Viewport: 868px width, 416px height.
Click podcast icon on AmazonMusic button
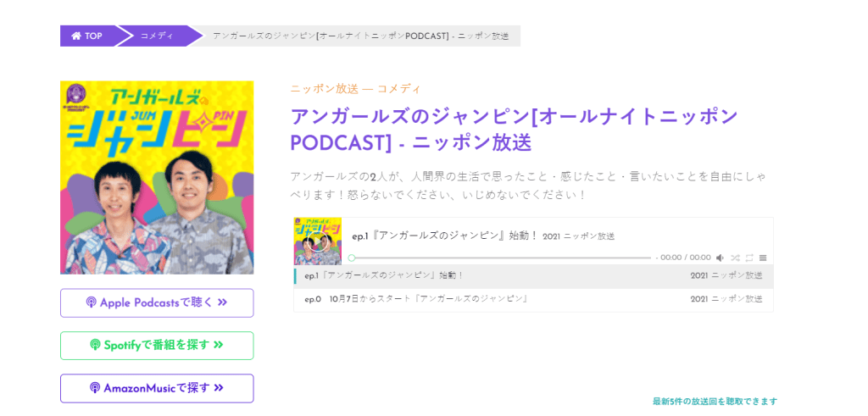95,388
